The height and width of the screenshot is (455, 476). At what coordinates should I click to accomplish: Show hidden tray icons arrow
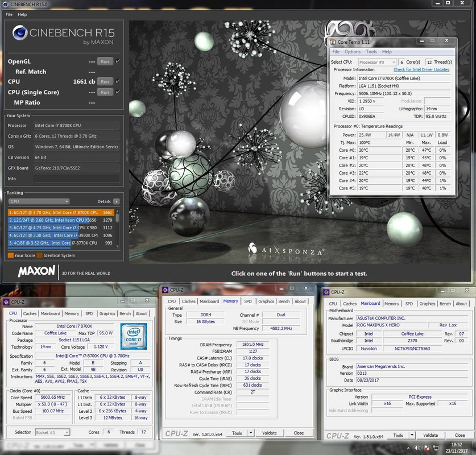click(x=408, y=448)
